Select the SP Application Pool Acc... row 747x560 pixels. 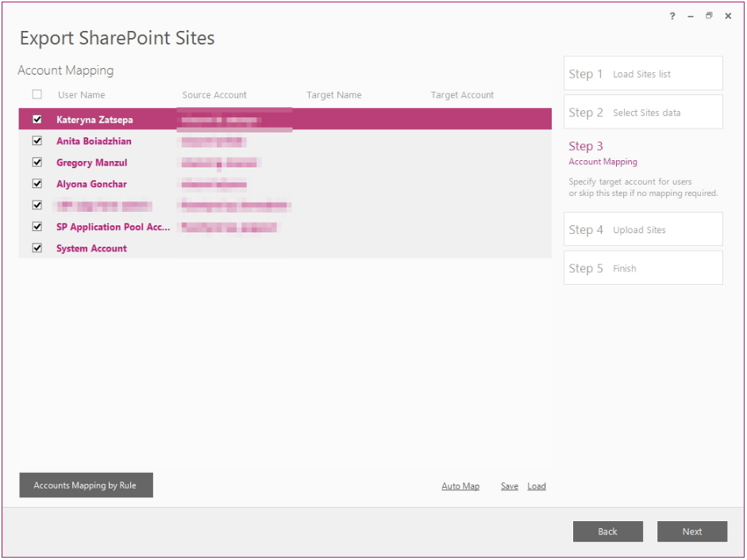(x=285, y=227)
